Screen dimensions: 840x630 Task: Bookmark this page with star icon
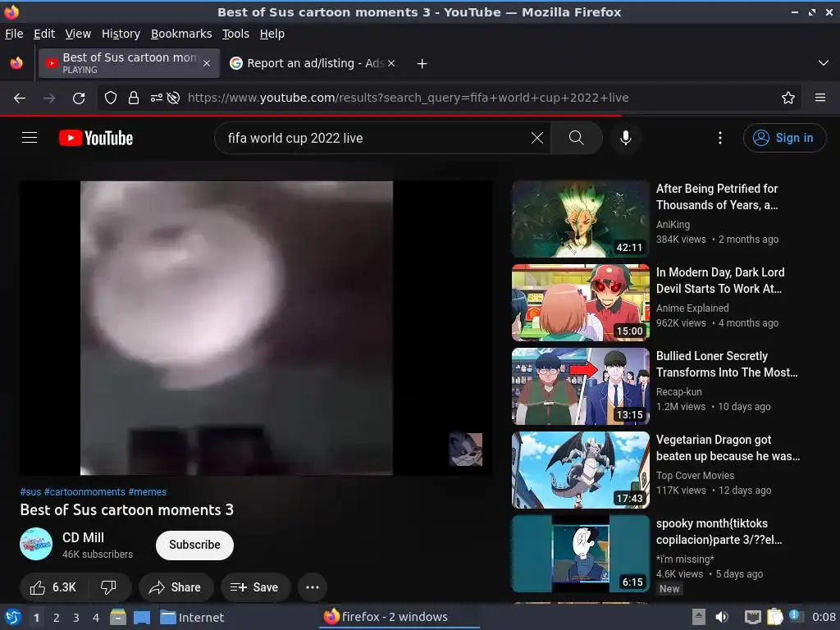tap(788, 98)
